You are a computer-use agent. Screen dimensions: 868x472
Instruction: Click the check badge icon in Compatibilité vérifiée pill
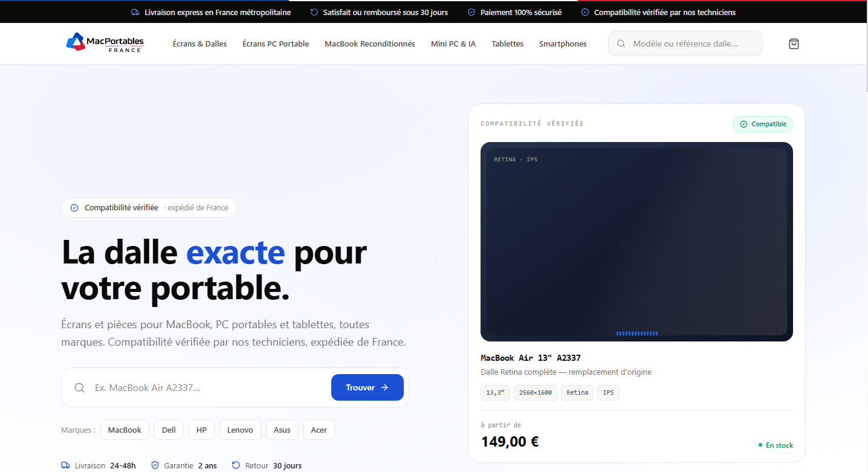click(x=74, y=208)
